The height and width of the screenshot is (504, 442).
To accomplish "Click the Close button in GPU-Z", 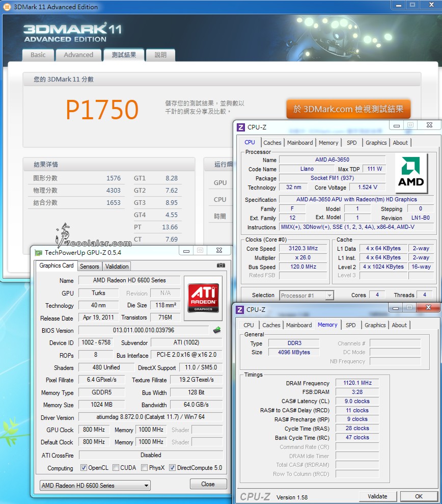I will click(208, 484).
